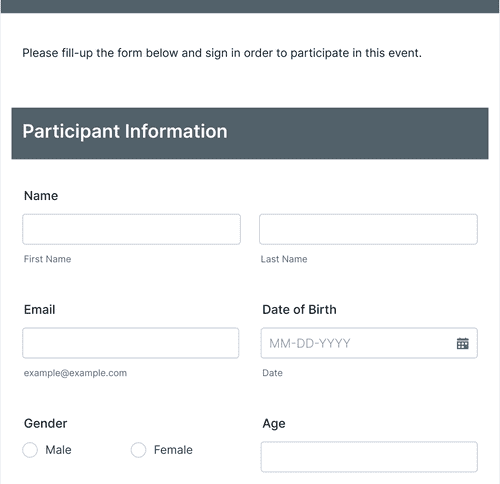Click the "First Name" sublabel text

47,259
